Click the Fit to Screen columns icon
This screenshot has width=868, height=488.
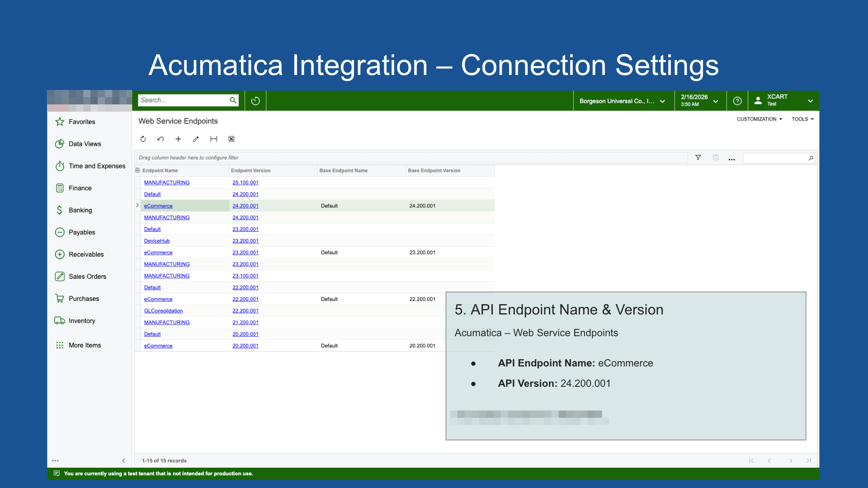[x=213, y=139]
